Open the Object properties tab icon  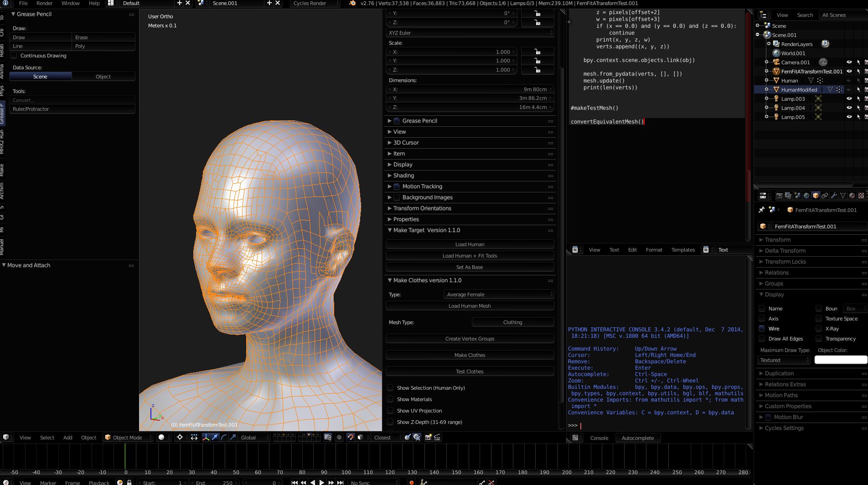pos(816,196)
